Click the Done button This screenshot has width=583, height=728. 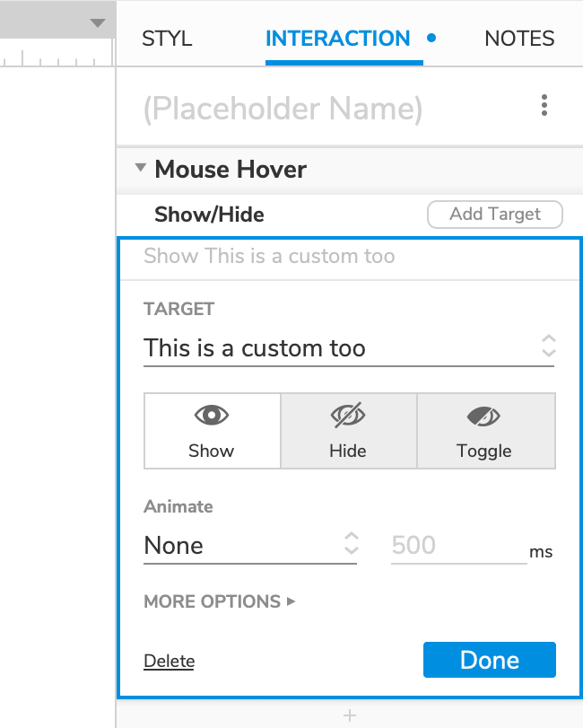coord(489,660)
